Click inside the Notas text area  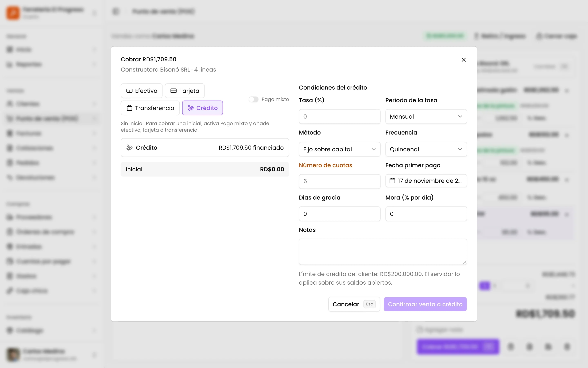(383, 252)
